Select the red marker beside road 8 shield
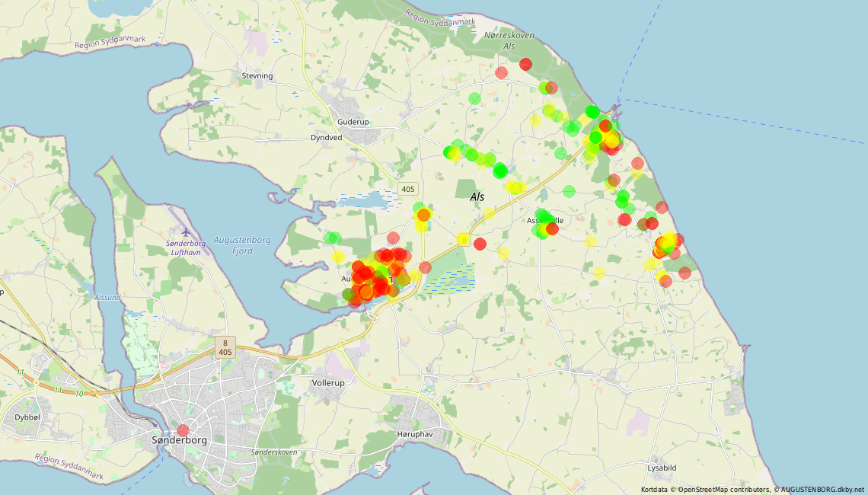 [x=480, y=244]
